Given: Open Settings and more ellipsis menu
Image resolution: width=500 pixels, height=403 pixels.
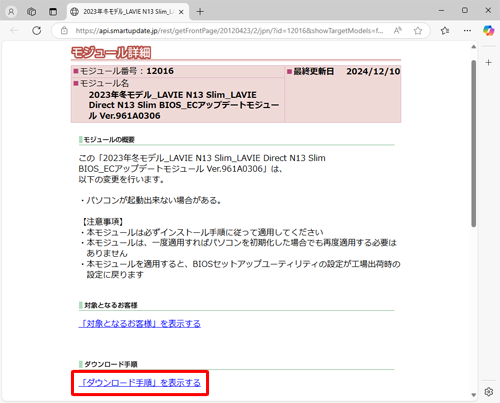Looking at the screenshot, I should coord(467,31).
